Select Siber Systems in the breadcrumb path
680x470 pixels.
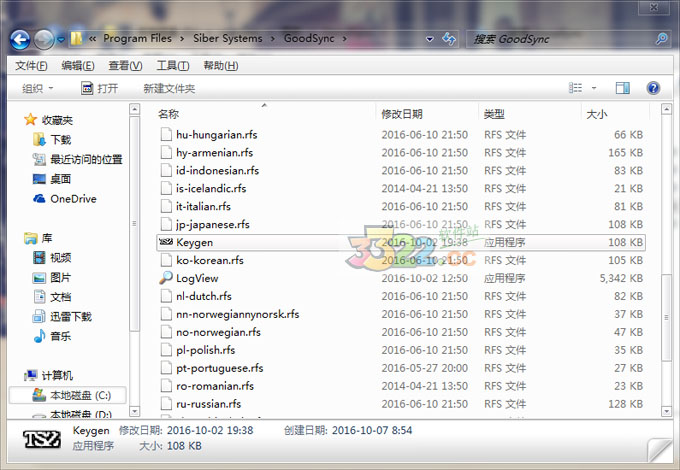click(228, 39)
